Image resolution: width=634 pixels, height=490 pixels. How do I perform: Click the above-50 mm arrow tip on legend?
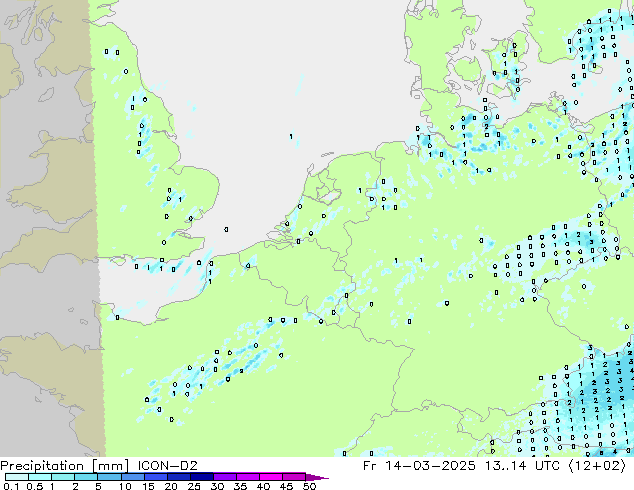click(317, 477)
